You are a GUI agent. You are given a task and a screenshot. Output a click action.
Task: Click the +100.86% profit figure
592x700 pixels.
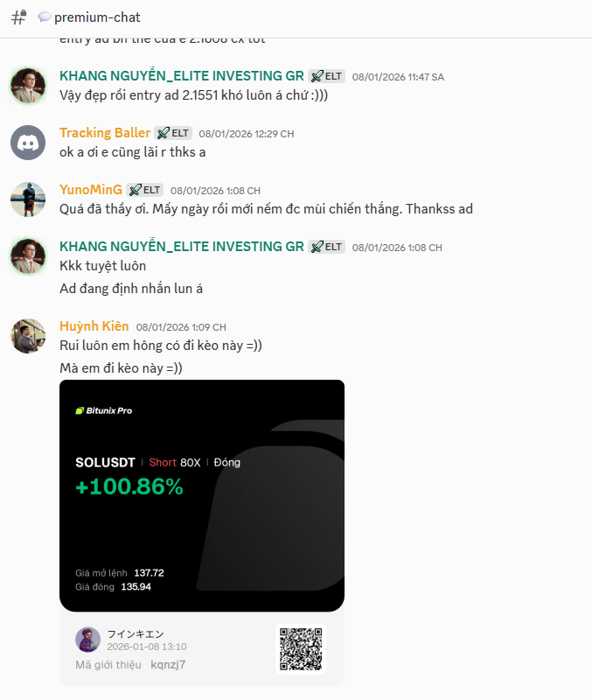coord(129,486)
